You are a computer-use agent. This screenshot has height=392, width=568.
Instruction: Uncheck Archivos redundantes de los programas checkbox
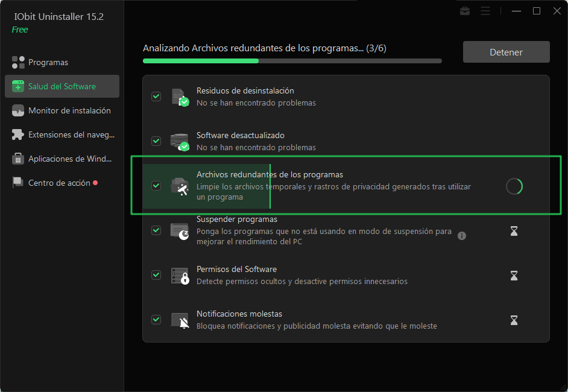[156, 186]
